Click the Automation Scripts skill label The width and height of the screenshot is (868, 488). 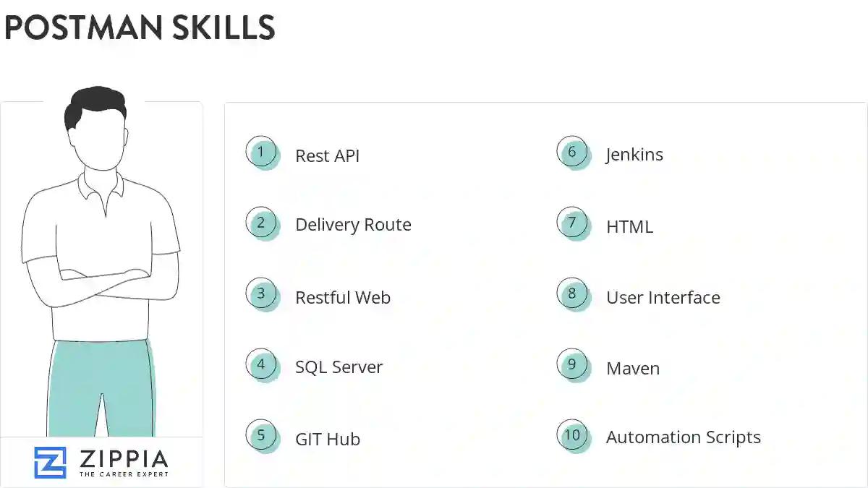[x=683, y=437]
